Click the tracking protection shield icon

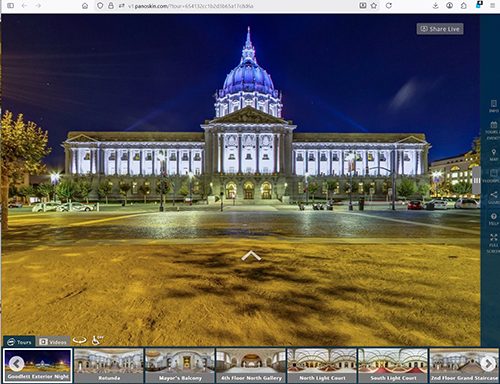100,6
